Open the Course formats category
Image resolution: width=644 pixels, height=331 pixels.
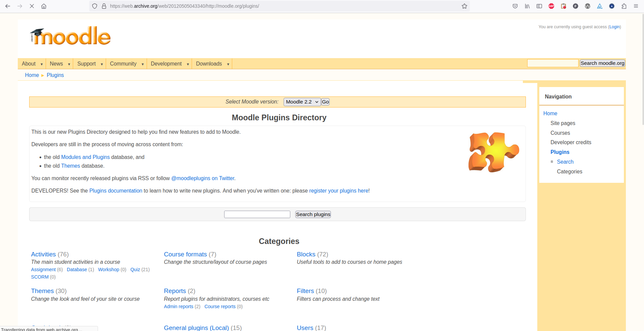coord(185,254)
